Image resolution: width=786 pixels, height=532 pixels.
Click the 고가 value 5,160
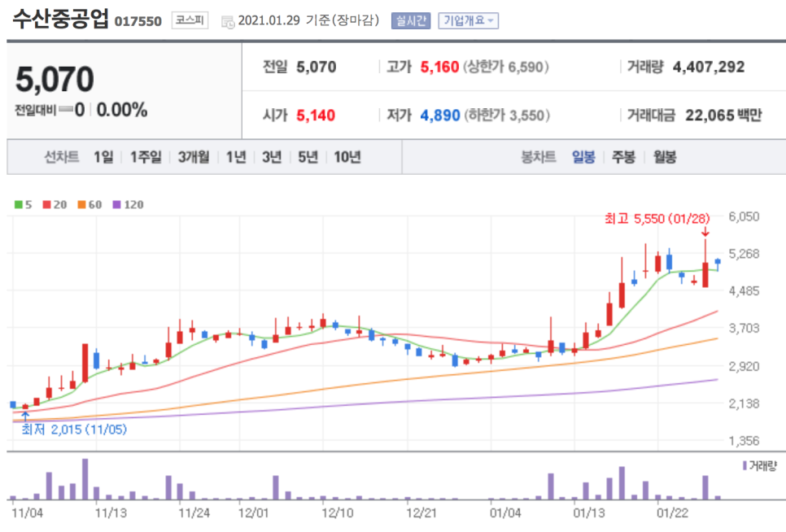tap(439, 67)
